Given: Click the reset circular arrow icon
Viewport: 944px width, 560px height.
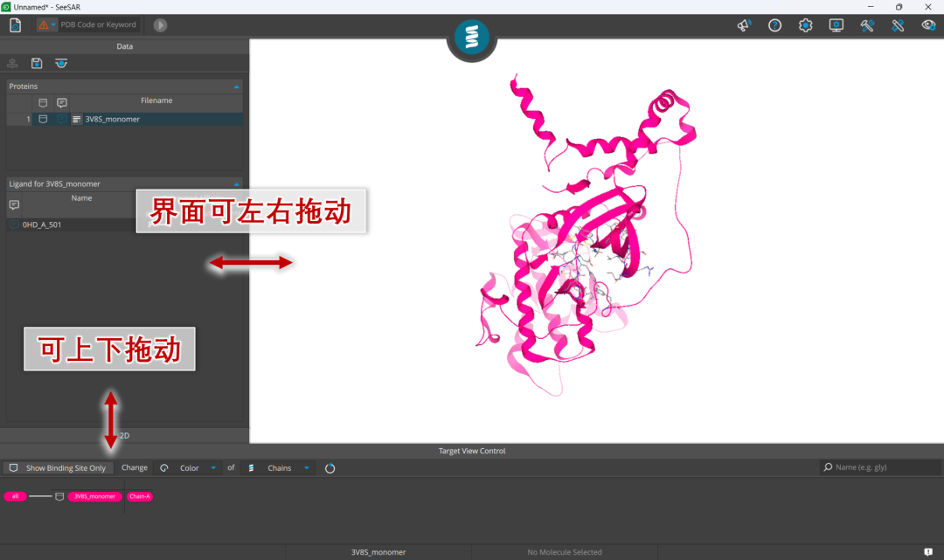Looking at the screenshot, I should click(x=330, y=468).
